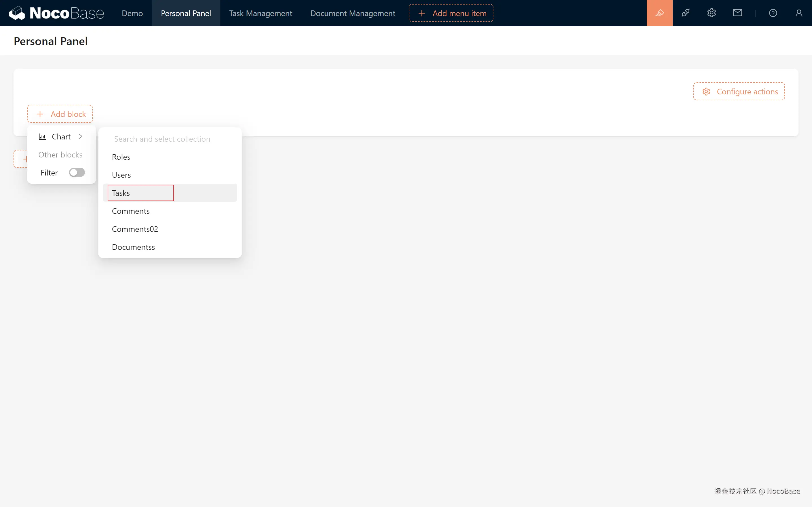The image size is (812, 507).
Task: Open the Document Management tab
Action: point(353,13)
